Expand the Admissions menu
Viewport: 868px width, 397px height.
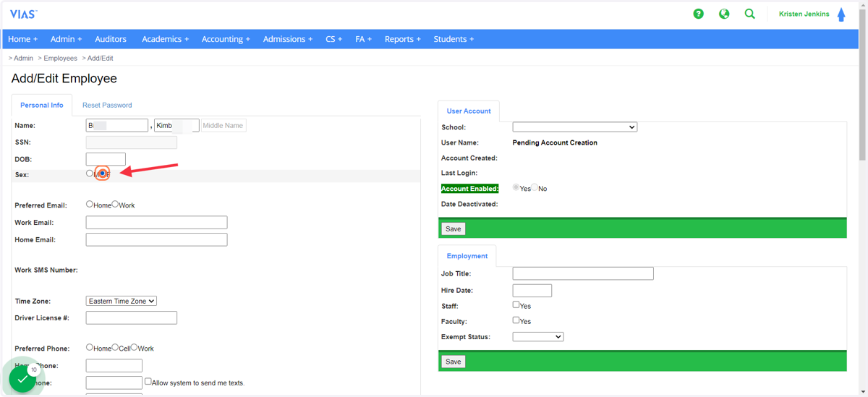coord(288,39)
